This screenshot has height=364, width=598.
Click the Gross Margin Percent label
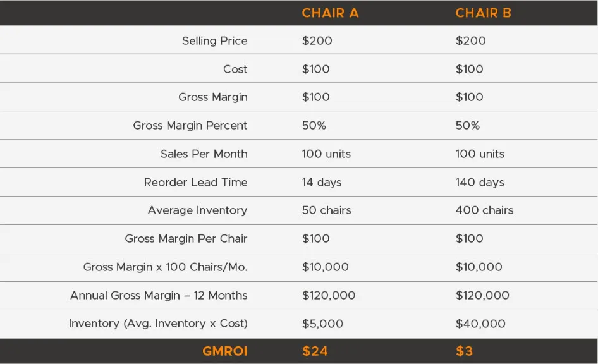[x=190, y=126]
